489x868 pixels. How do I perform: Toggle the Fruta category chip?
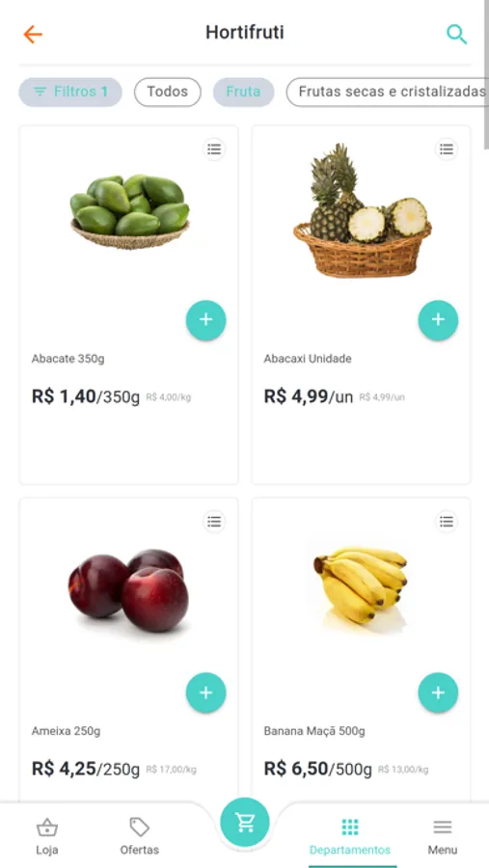[244, 92]
